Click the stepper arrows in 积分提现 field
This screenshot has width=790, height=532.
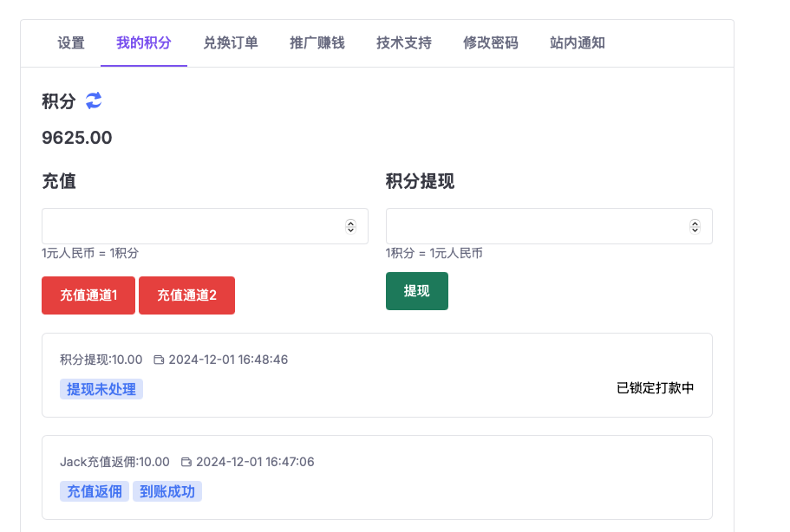tap(695, 226)
